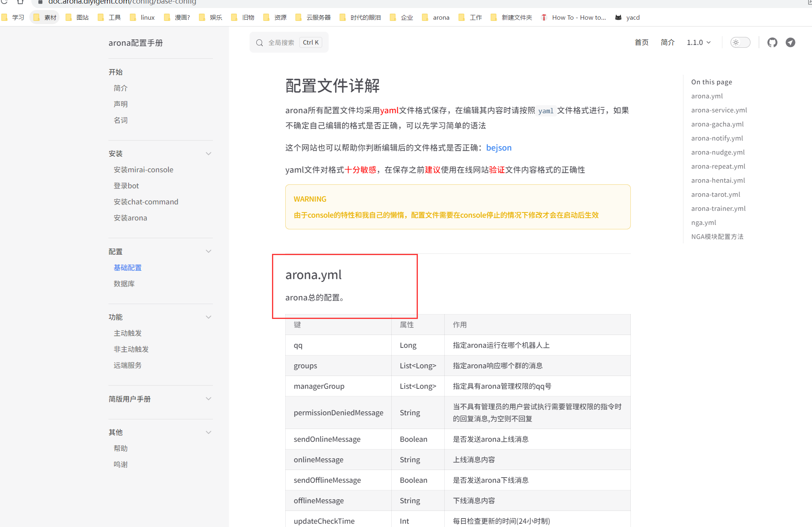Open the 'linux' bookmarks folder
812x527 pixels.
[142, 17]
